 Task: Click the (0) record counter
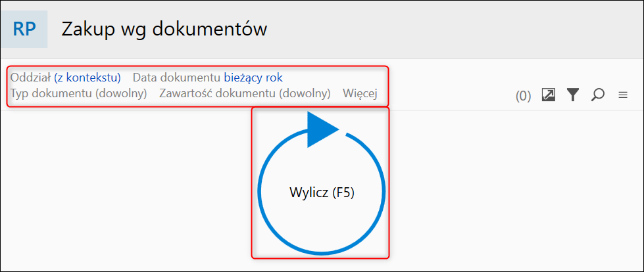523,96
